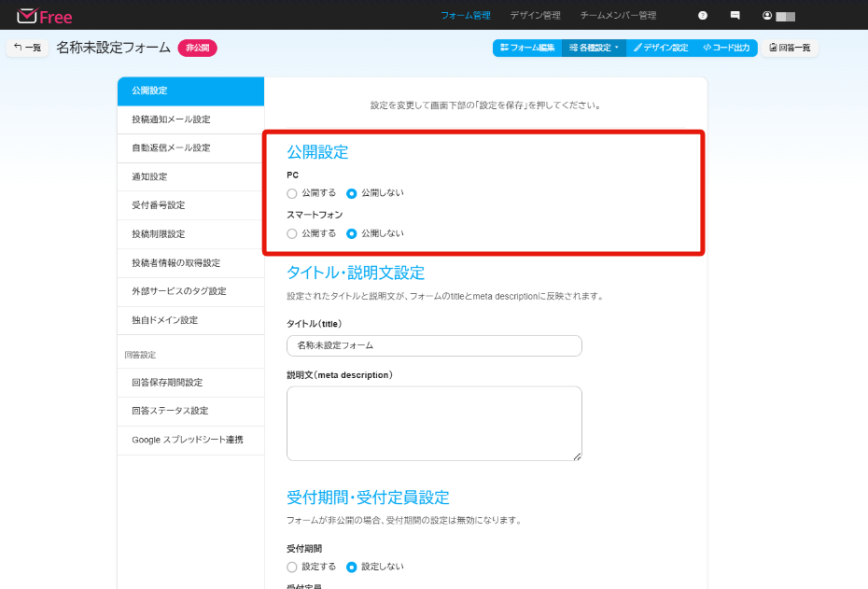This screenshot has width=868, height=589.
Task: Switch to デザイン管理 in top navigation
Action: [x=535, y=16]
